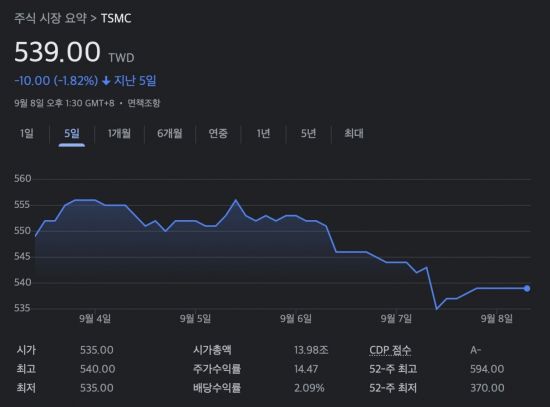Click the A- CDP score value
The image size is (550, 407).
tap(476, 350)
